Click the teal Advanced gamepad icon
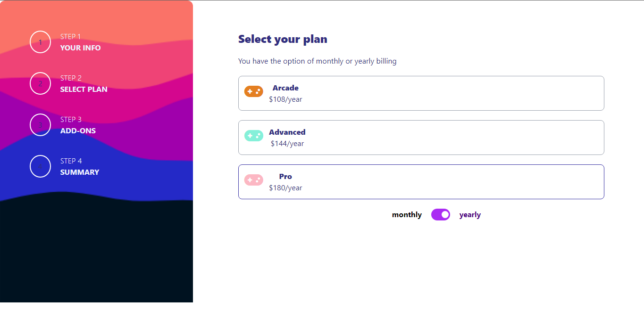This screenshot has width=644, height=309. (x=253, y=136)
